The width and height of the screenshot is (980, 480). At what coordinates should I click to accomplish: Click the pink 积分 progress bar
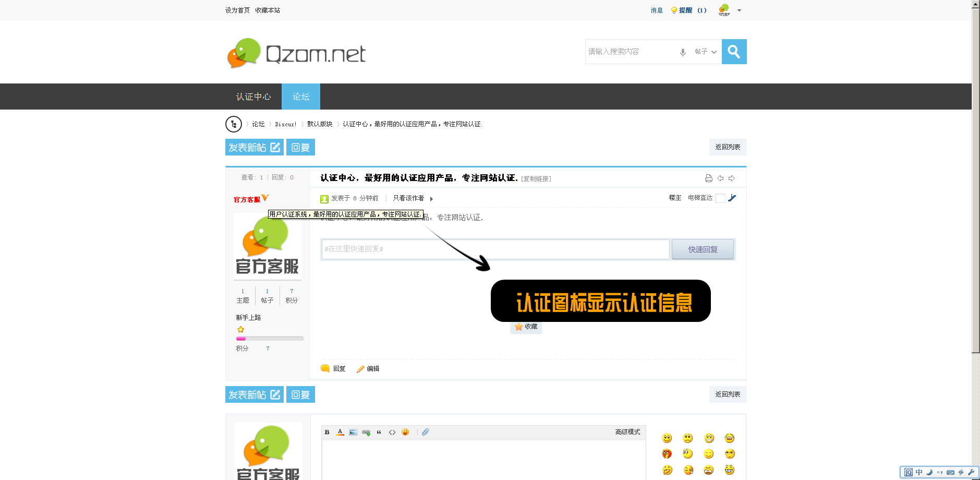pyautogui.click(x=270, y=339)
